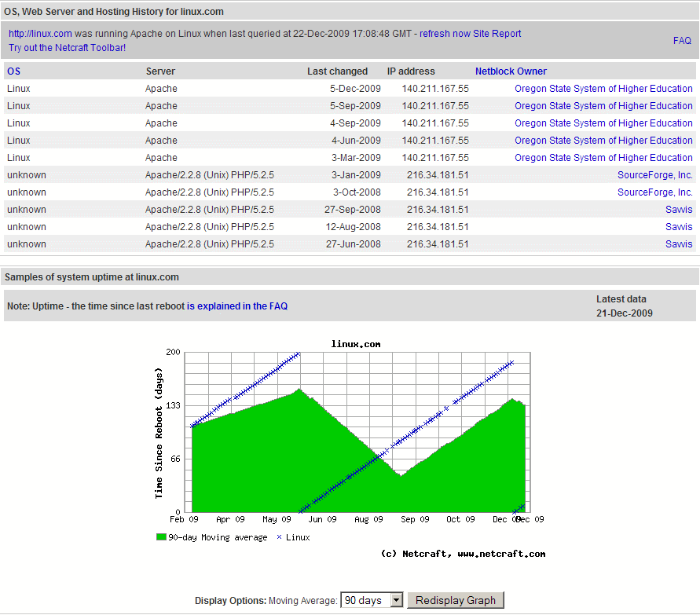Open SourceForge, Inc. link for 3-Jan-2009 row

pyautogui.click(x=654, y=175)
